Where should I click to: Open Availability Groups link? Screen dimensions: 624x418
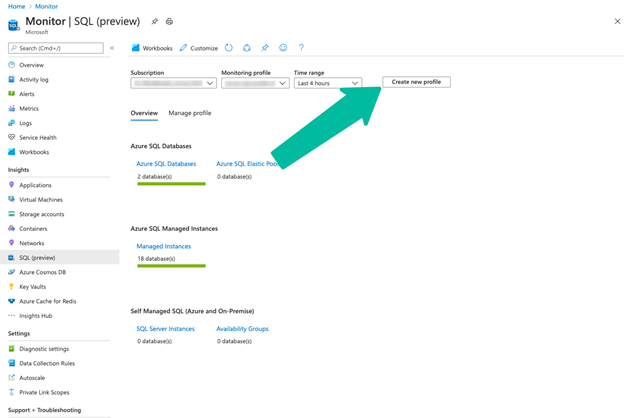point(242,328)
